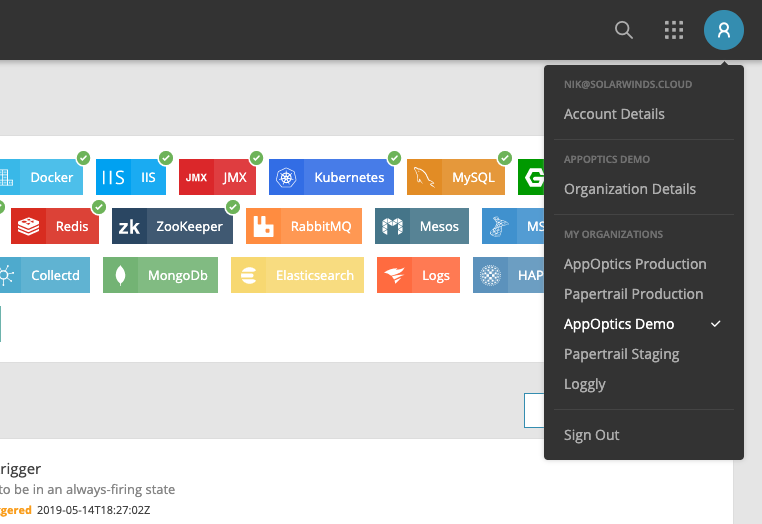
Task: Select the Mesos integration tile
Action: (422, 226)
